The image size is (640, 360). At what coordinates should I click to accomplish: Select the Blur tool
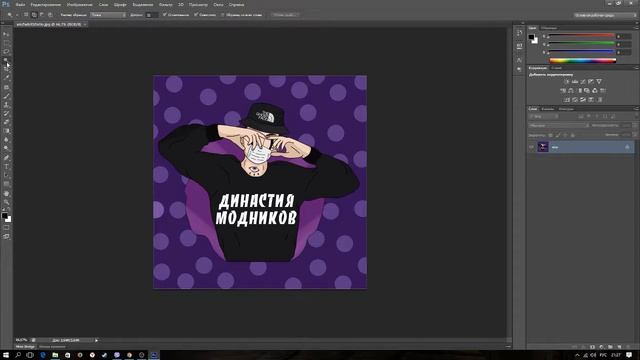click(x=6, y=140)
